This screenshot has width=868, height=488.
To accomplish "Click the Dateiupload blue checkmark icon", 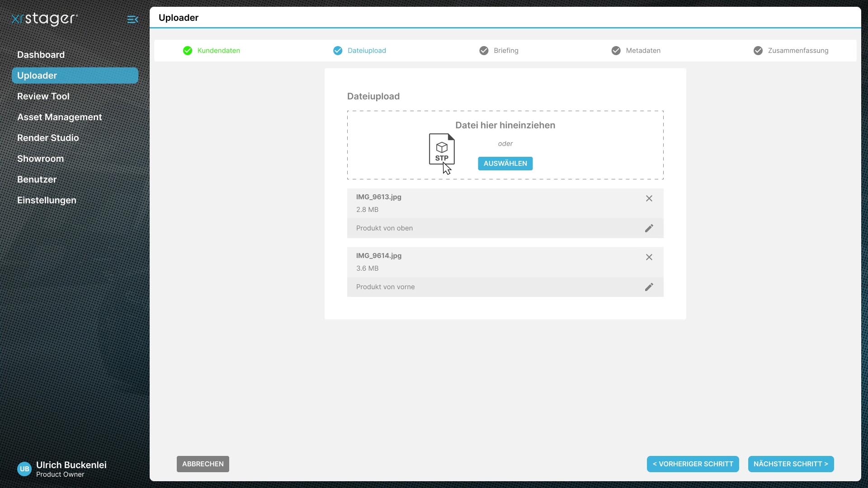I will tap(338, 51).
